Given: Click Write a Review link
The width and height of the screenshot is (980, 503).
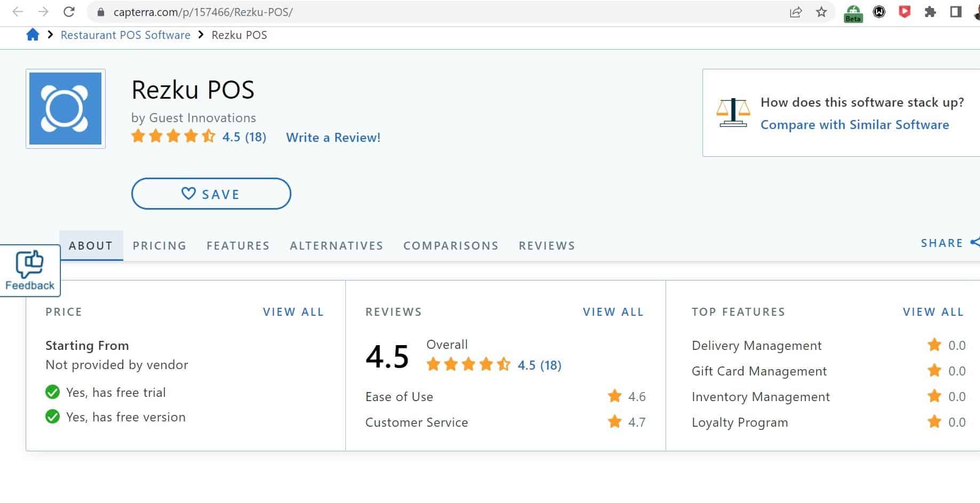Looking at the screenshot, I should [333, 138].
